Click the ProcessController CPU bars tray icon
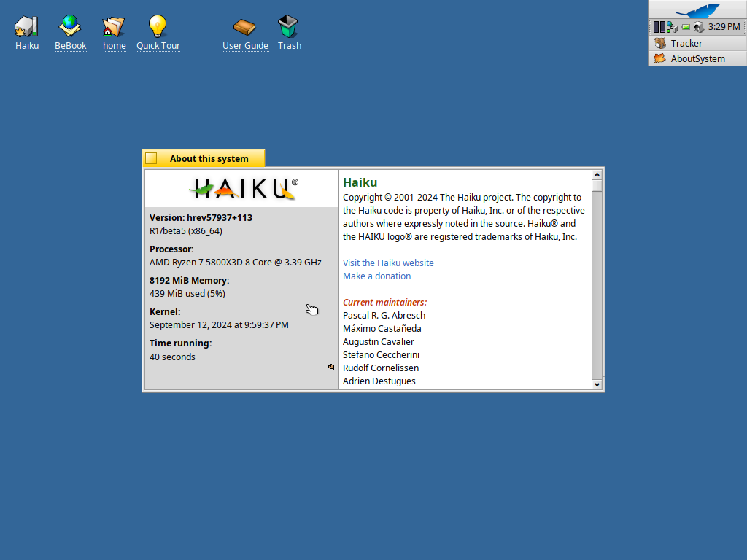 (x=659, y=27)
